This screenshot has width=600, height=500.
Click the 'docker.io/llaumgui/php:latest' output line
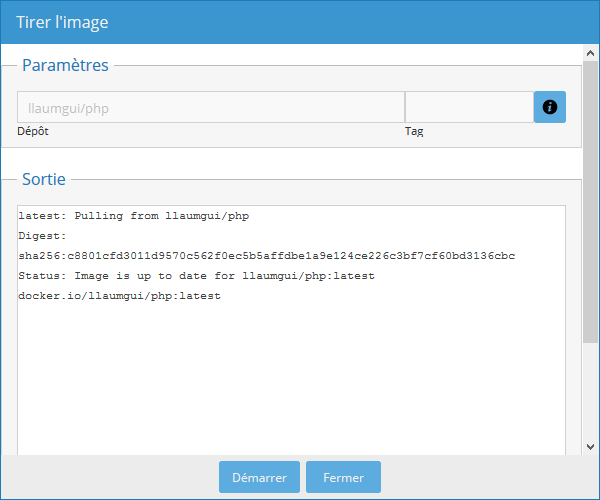tap(119, 296)
